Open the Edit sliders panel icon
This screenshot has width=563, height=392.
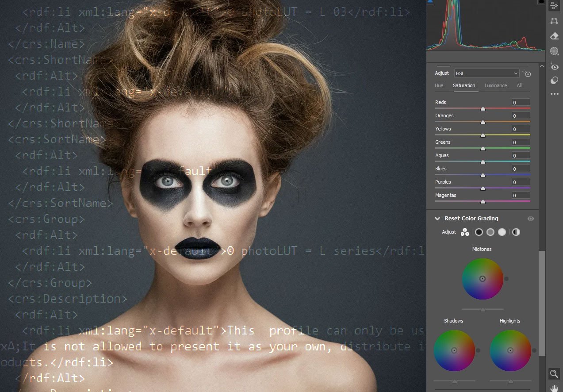554,6
